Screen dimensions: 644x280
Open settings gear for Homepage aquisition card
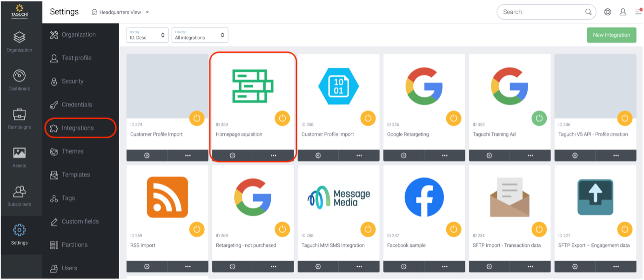tap(232, 156)
